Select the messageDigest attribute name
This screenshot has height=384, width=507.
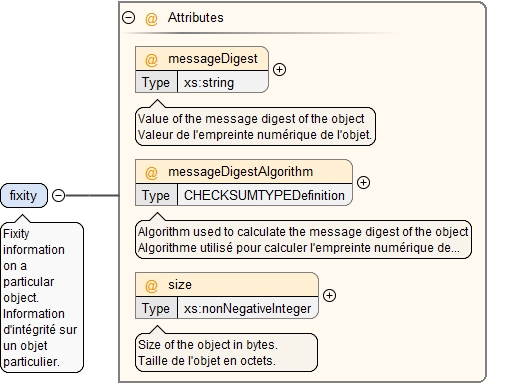coord(213,59)
